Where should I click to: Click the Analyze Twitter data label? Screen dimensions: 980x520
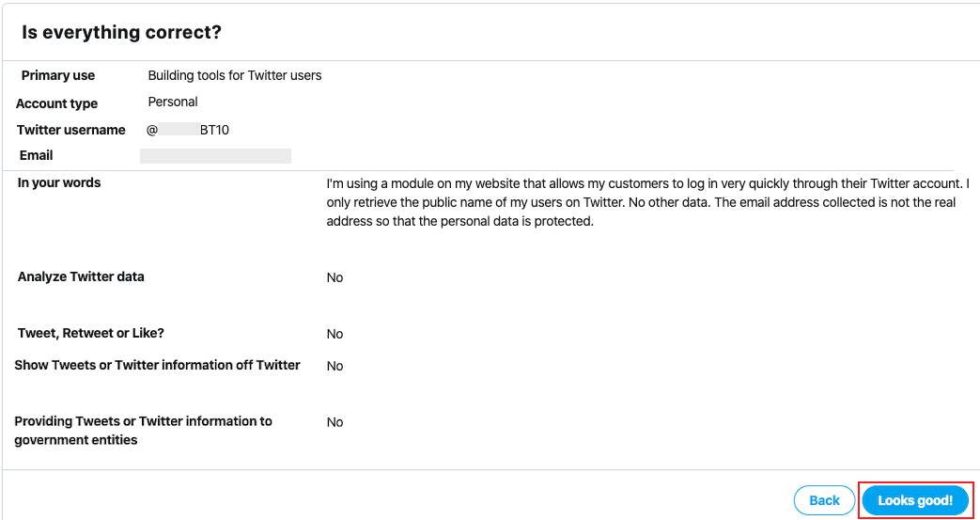[x=81, y=276]
